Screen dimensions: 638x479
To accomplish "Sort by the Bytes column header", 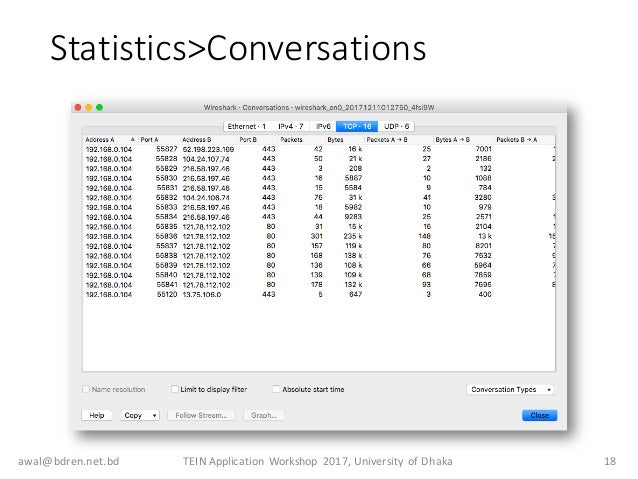I will 334,139.
